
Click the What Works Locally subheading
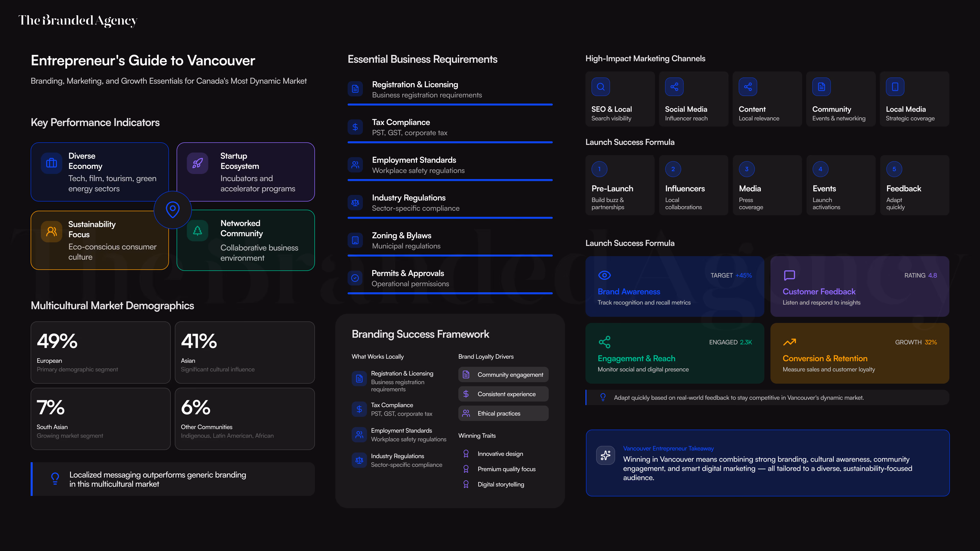(x=377, y=356)
